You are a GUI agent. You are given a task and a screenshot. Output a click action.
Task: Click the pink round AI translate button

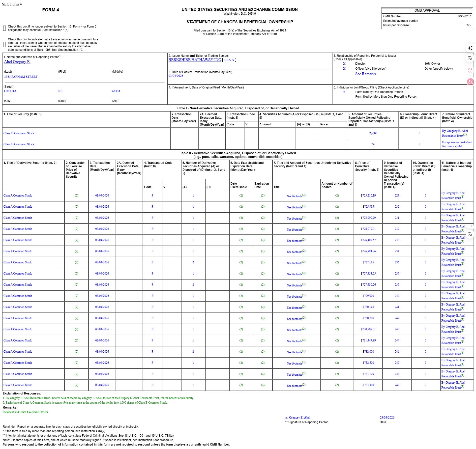[x=470, y=82]
